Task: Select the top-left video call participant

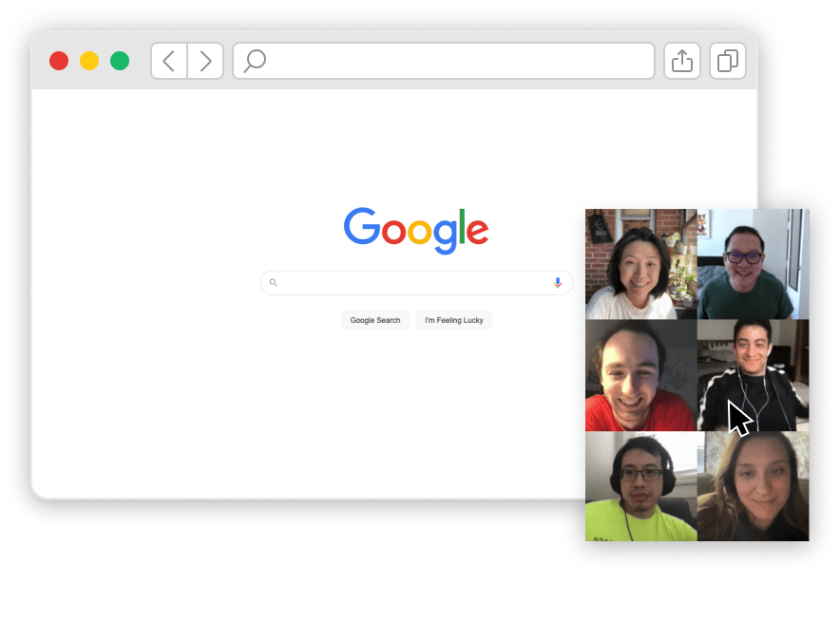Action: pos(641,263)
